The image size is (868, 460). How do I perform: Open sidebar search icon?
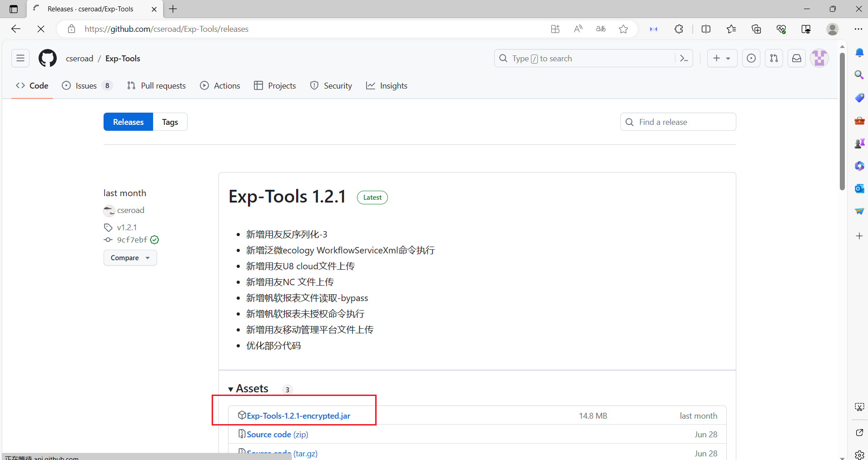[x=859, y=74]
